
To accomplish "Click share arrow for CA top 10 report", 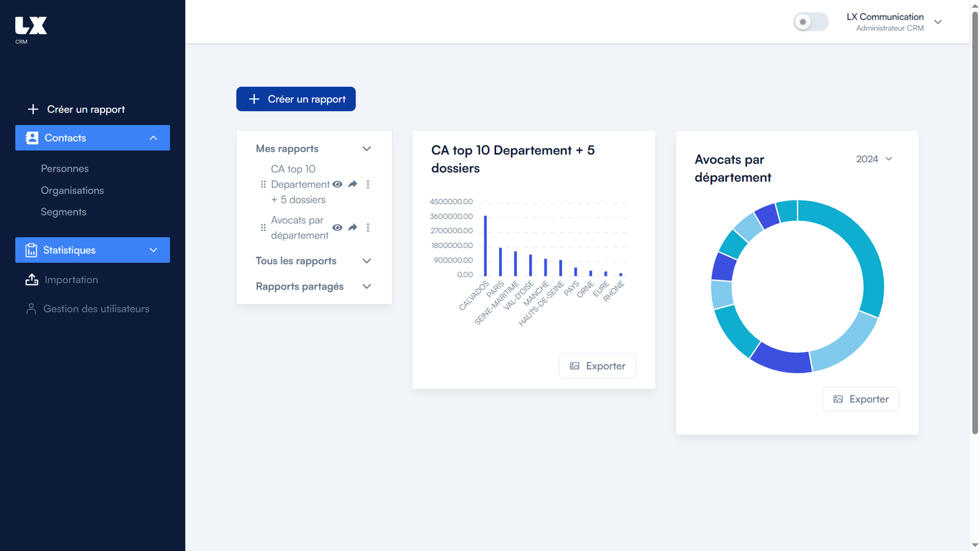I will [x=353, y=184].
